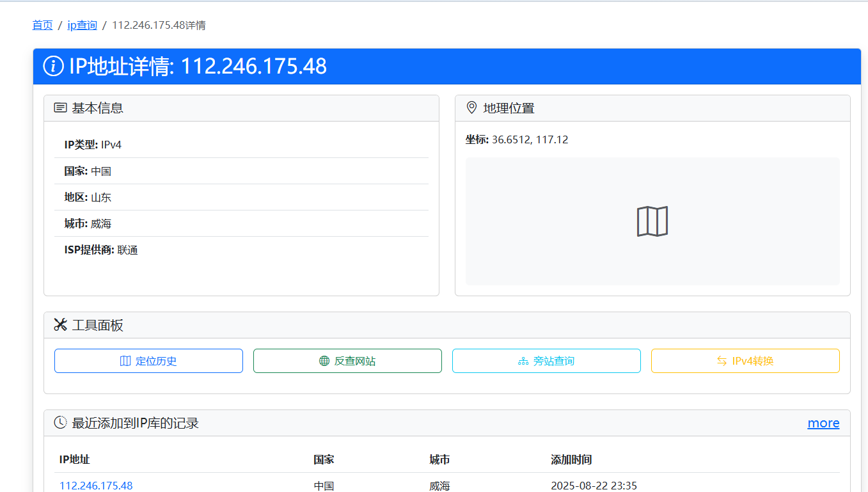Open the 112.246.175.48 record link
This screenshot has height=492, width=868.
(x=95, y=486)
